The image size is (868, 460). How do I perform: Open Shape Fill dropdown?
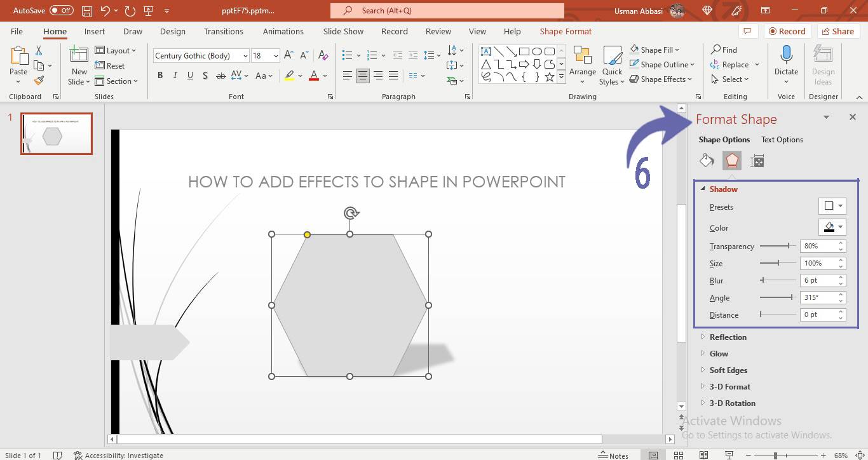tap(654, 50)
